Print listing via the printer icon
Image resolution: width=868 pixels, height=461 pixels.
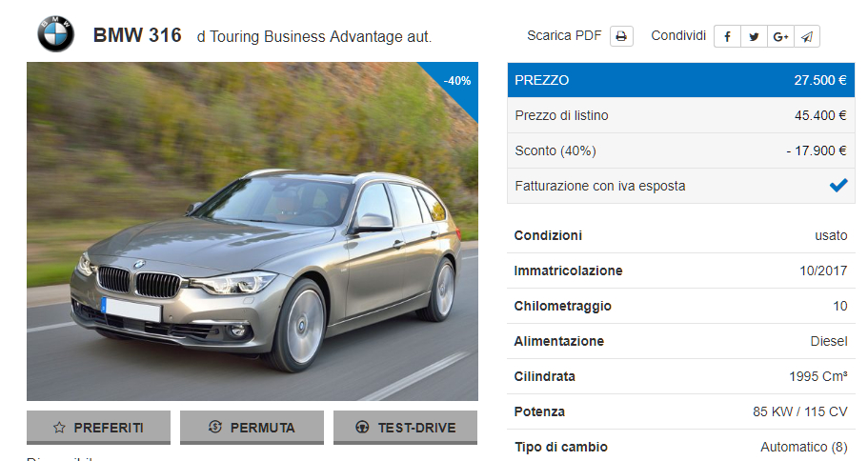pos(621,36)
